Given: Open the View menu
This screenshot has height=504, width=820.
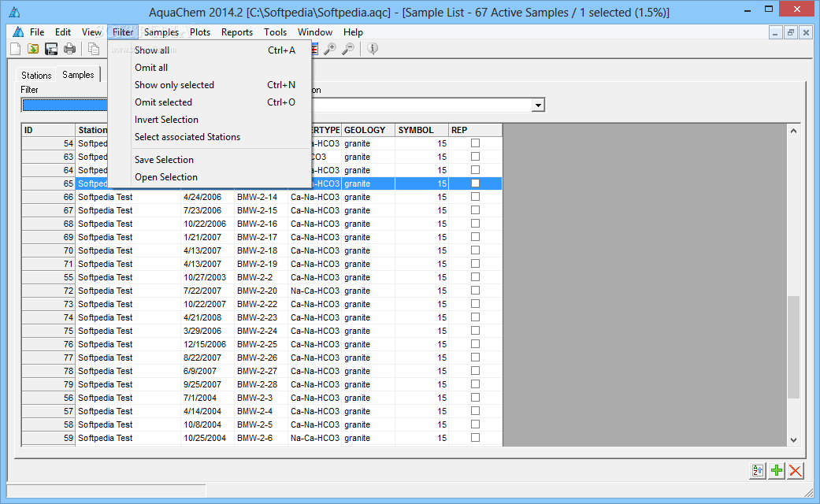Looking at the screenshot, I should [x=91, y=31].
